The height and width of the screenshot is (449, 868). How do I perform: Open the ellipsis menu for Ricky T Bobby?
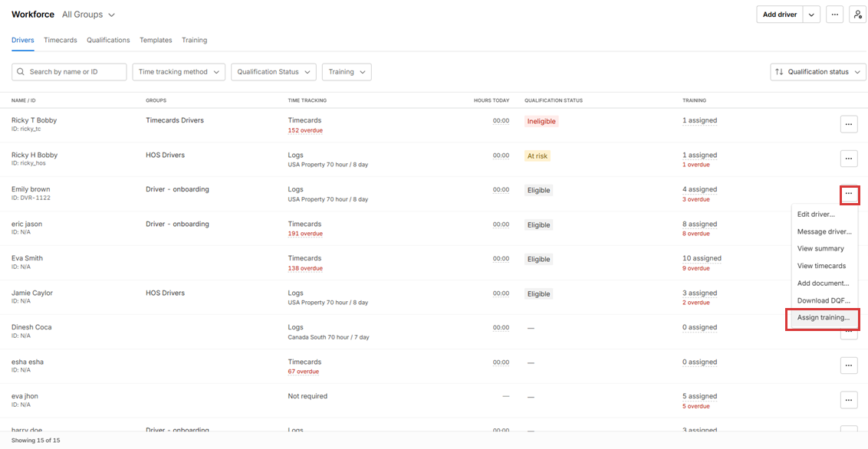pos(848,124)
